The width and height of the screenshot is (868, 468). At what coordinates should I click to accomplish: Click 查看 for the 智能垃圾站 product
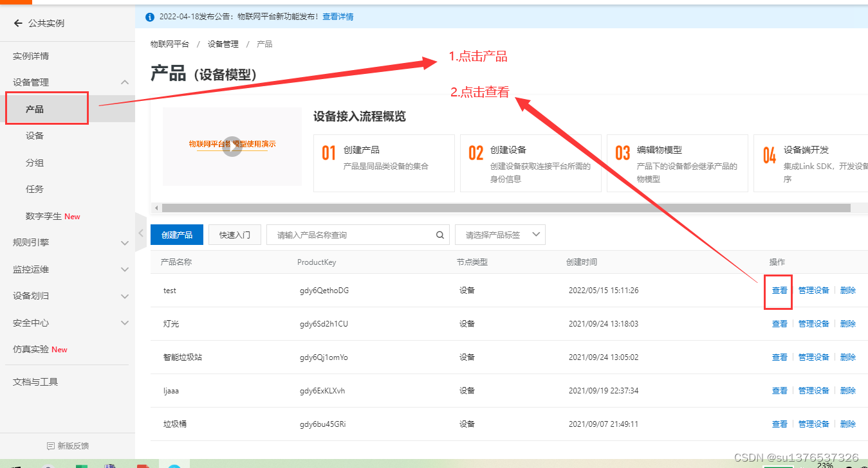(780, 357)
